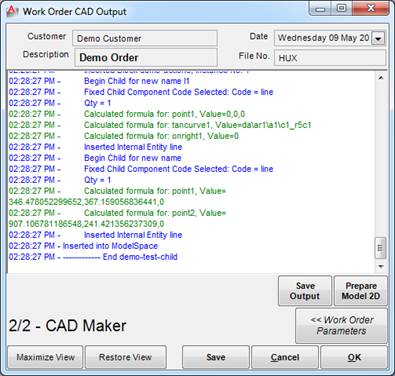This screenshot has width=395, height=376.
Task: Click the Description field 'Demo Order'
Action: pos(146,57)
